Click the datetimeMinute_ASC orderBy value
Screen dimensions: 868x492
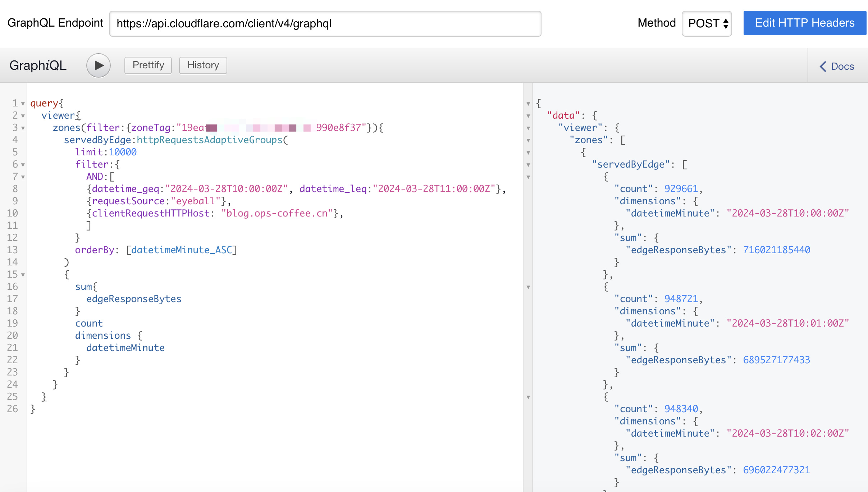pos(182,250)
